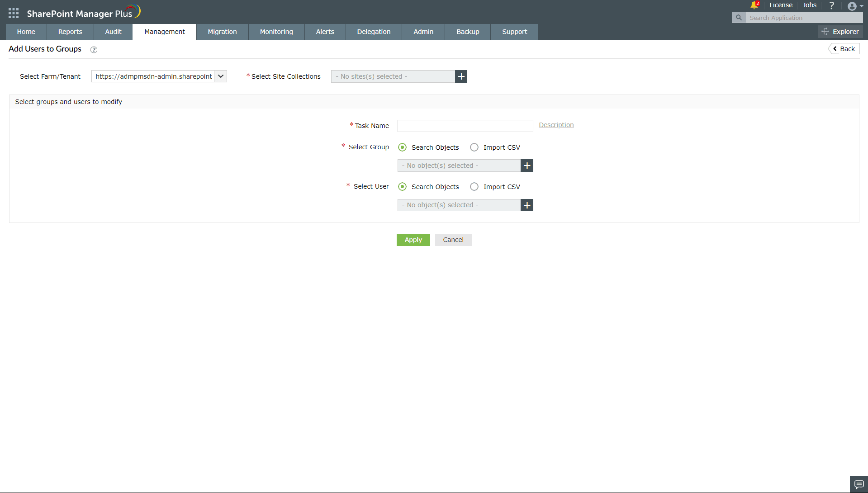The height and width of the screenshot is (493, 868).
Task: Select Import CSV for Select User
Action: pos(474,187)
